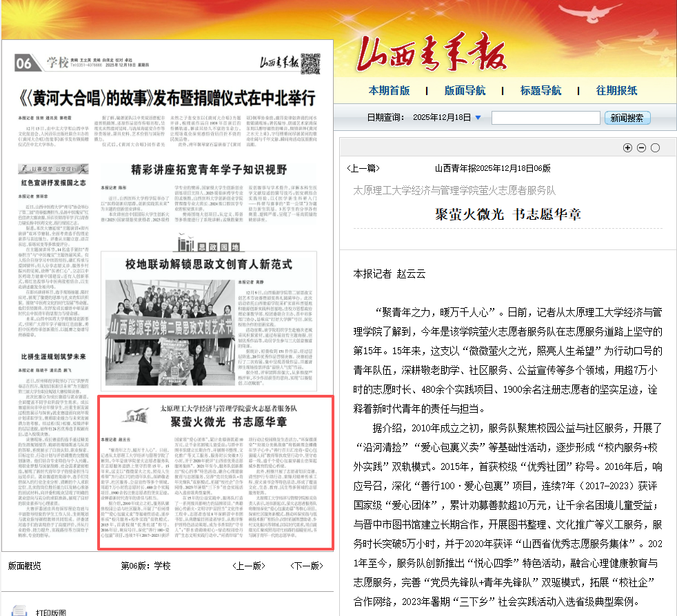
Task: Open the 版面概览 page overview
Action: 24,566
